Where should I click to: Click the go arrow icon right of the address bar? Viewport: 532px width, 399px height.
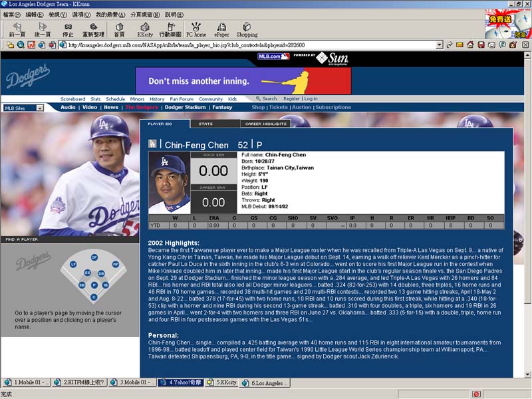[x=450, y=45]
